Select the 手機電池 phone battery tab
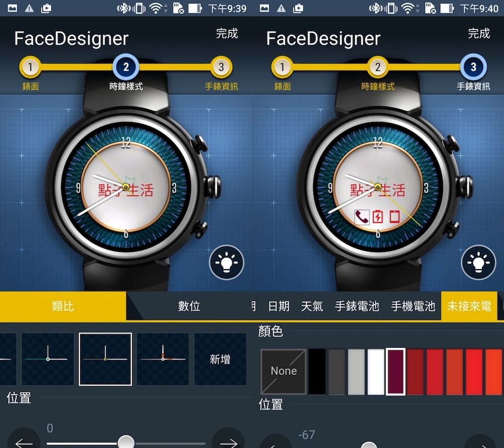Viewport: 504px width, 448px height. click(413, 306)
